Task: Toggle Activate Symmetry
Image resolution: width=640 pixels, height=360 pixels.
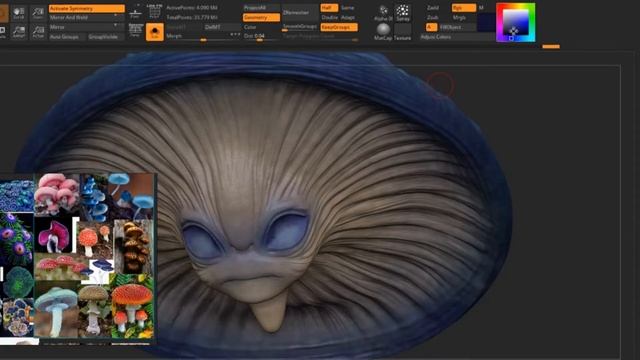Action: [x=87, y=9]
